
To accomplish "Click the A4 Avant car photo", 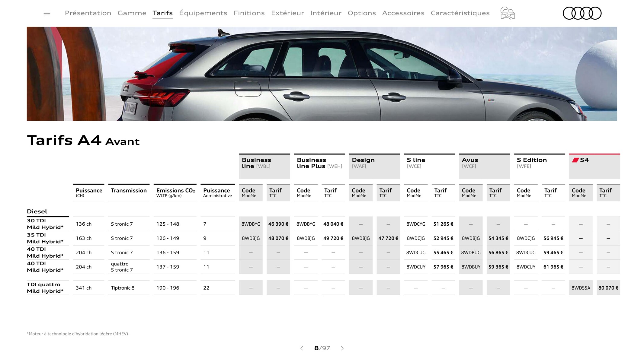I will (322, 74).
